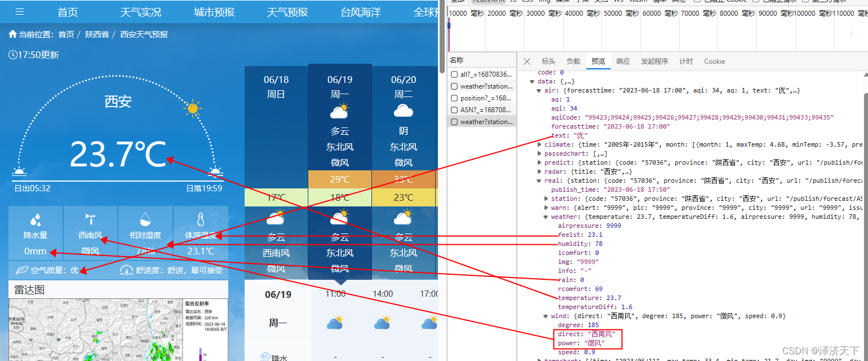
Task: Click the night weather icon for 06/20
Action: [404, 218]
